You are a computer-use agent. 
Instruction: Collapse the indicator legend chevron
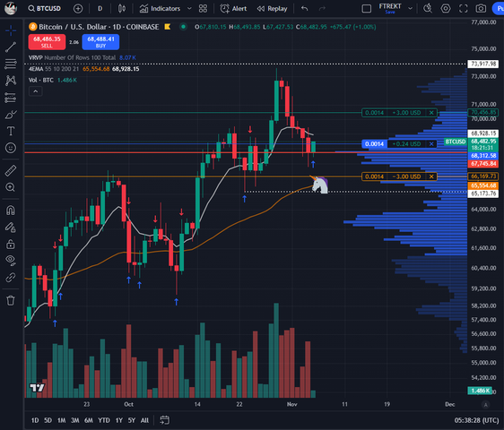(x=36, y=91)
